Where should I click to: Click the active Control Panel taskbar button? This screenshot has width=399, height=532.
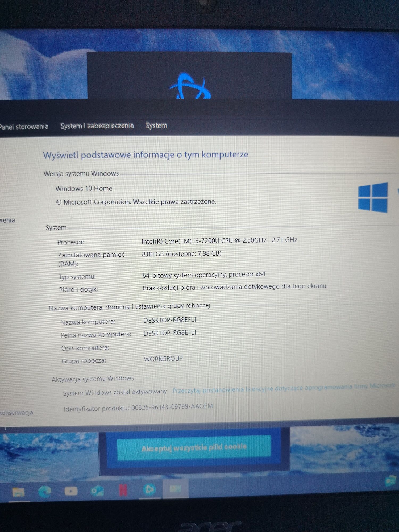tap(175, 489)
